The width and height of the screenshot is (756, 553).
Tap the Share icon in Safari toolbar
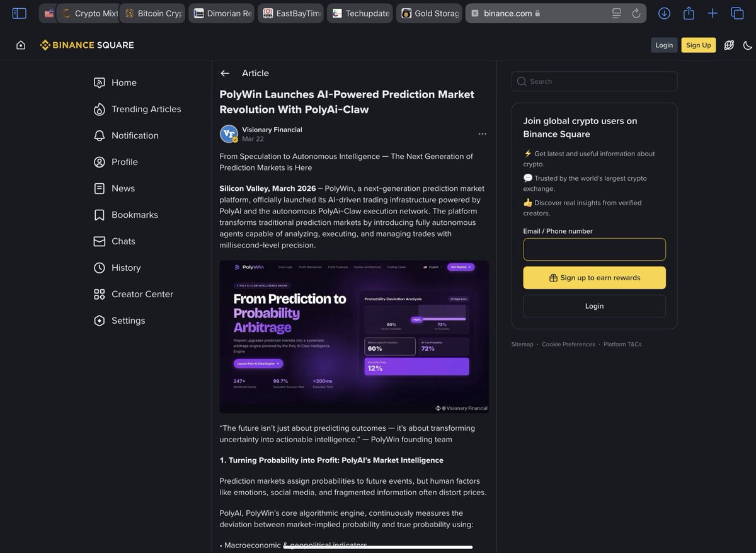[689, 13]
